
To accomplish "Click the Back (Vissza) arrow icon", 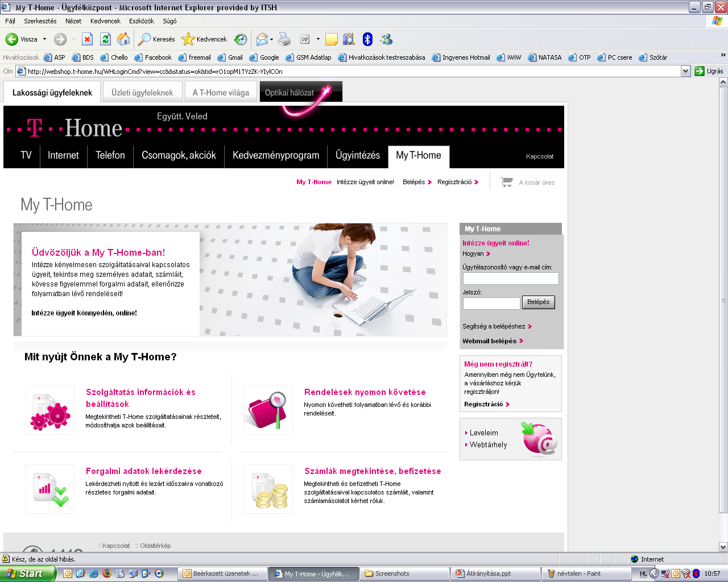I will pos(11,39).
